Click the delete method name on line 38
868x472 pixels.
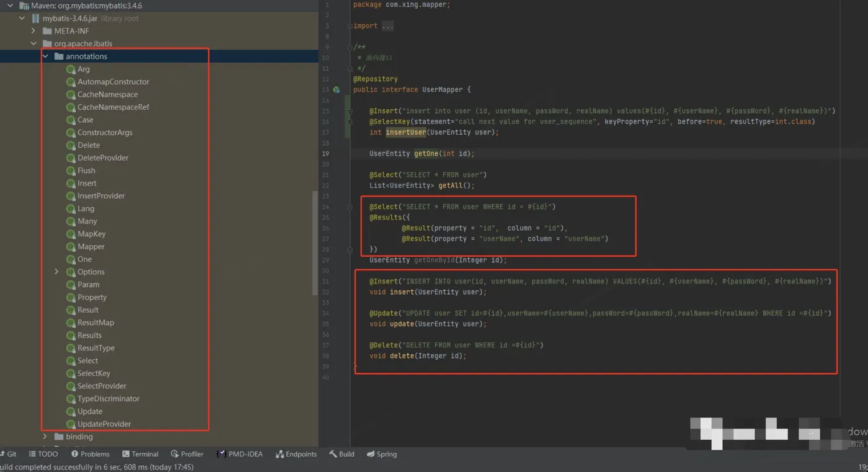tap(402, 356)
